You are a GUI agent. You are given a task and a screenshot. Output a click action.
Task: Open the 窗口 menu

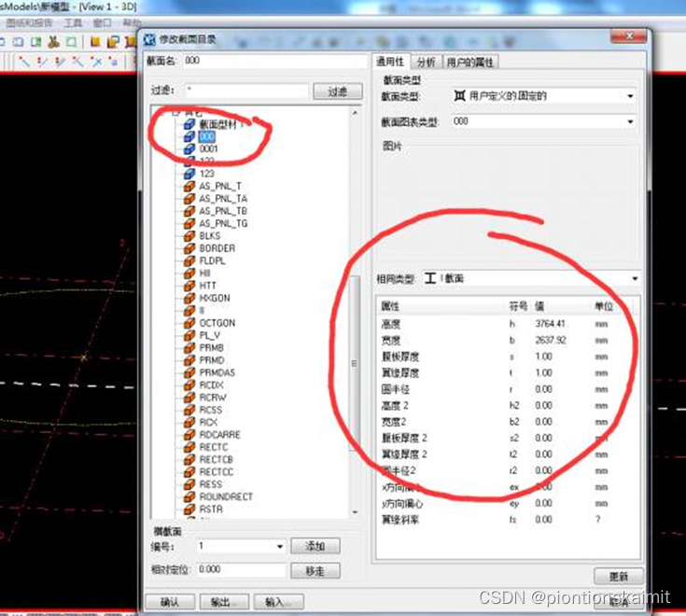(103, 22)
